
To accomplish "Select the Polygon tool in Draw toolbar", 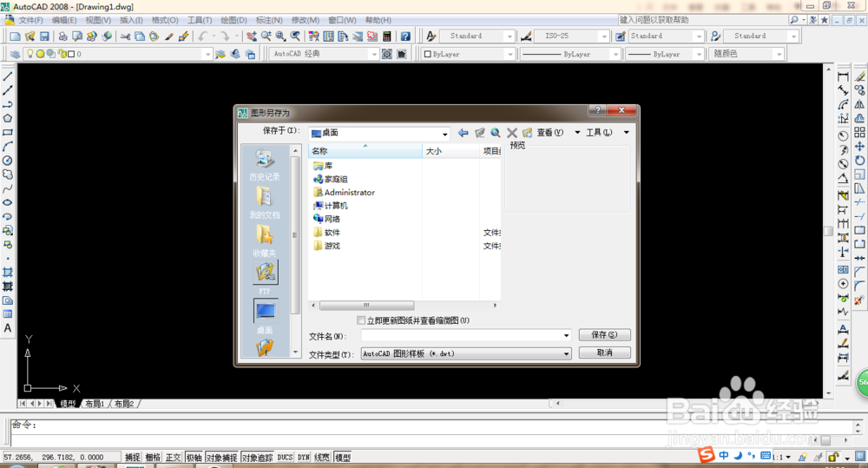I will click(8, 118).
